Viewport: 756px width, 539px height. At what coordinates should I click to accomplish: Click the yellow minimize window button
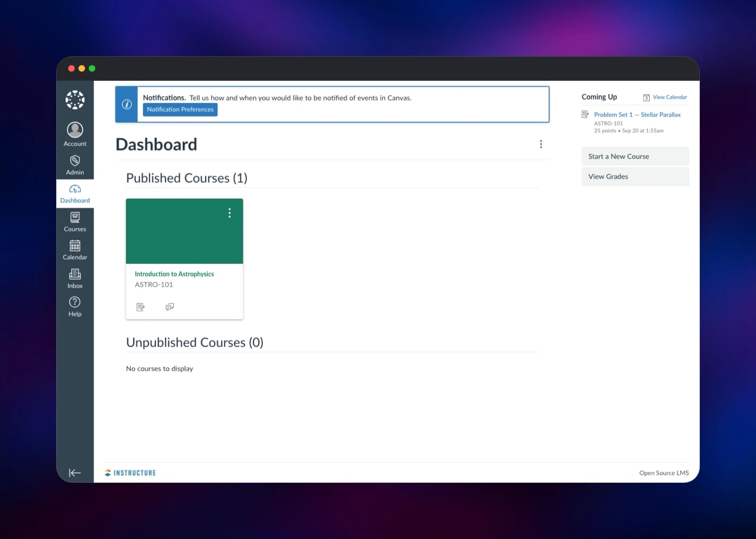click(x=82, y=68)
